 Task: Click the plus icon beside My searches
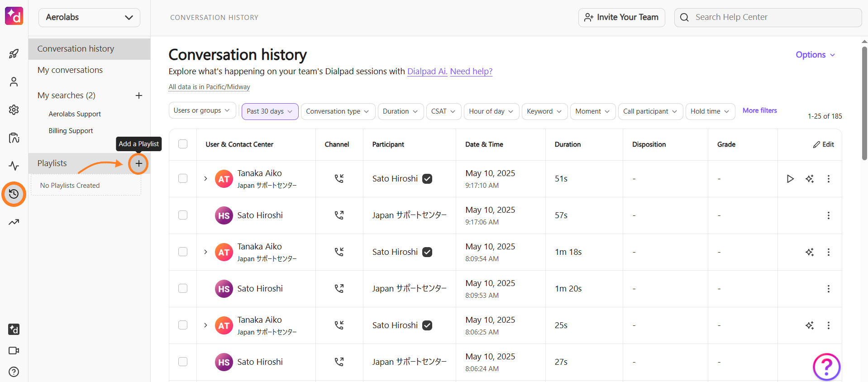pos(139,95)
